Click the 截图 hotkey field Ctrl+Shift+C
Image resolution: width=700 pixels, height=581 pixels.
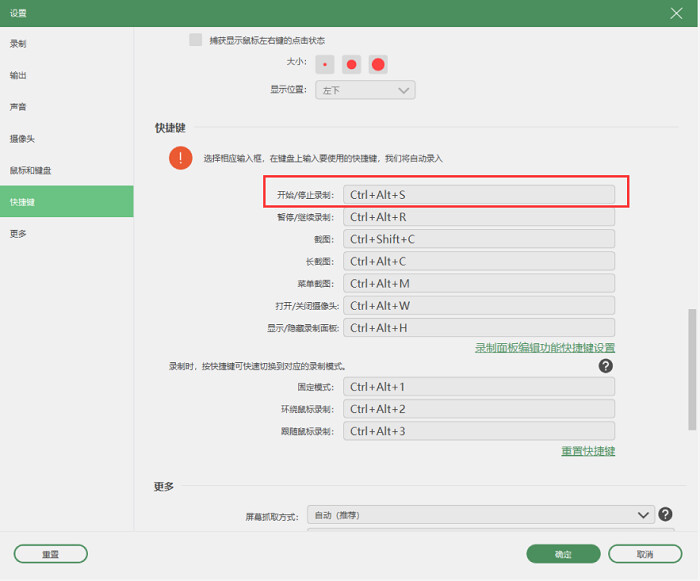[x=479, y=239]
